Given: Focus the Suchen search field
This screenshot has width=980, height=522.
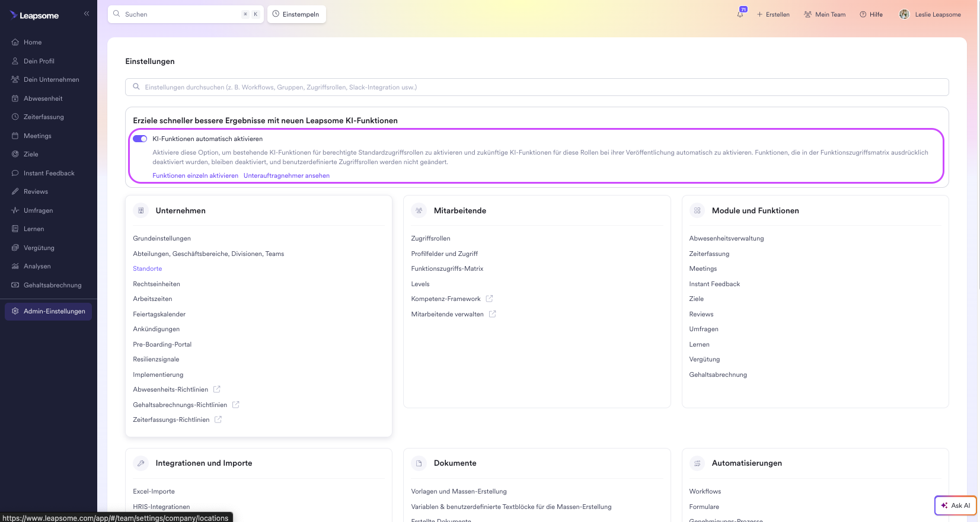Looking at the screenshot, I should pyautogui.click(x=186, y=14).
